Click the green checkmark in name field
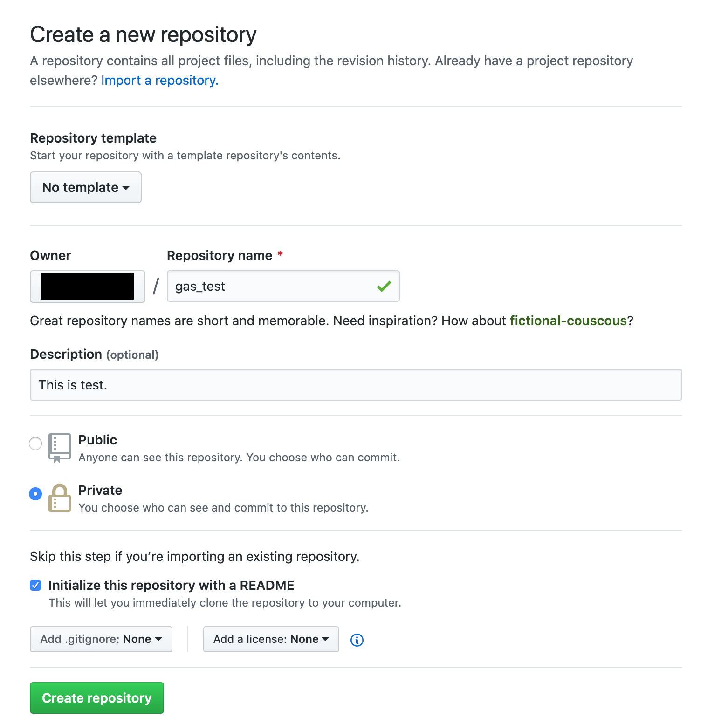 [384, 286]
